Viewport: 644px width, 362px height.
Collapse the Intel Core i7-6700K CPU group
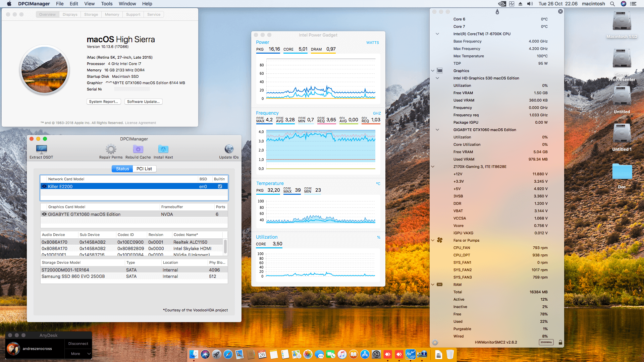click(437, 34)
